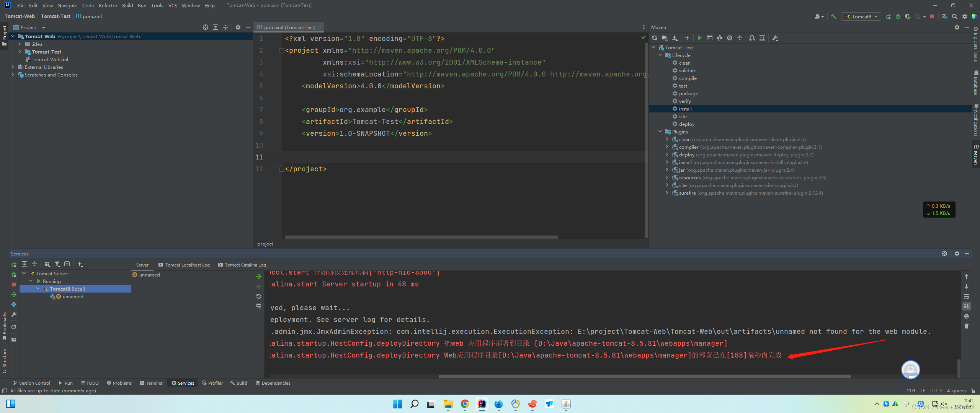Build project with the green hammer icon
980x413 pixels.
(x=833, y=16)
